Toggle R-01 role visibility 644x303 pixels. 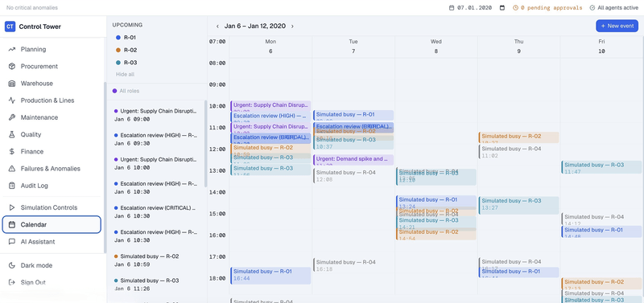click(126, 37)
